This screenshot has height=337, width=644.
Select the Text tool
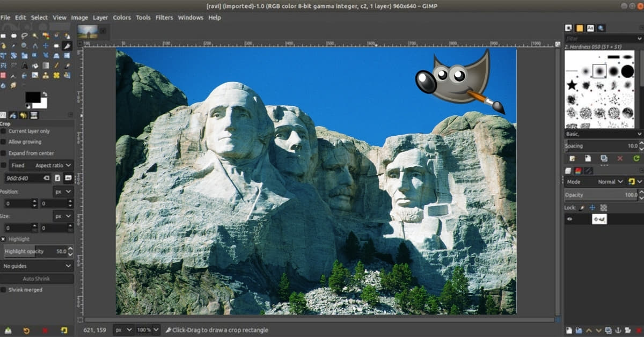tap(24, 65)
